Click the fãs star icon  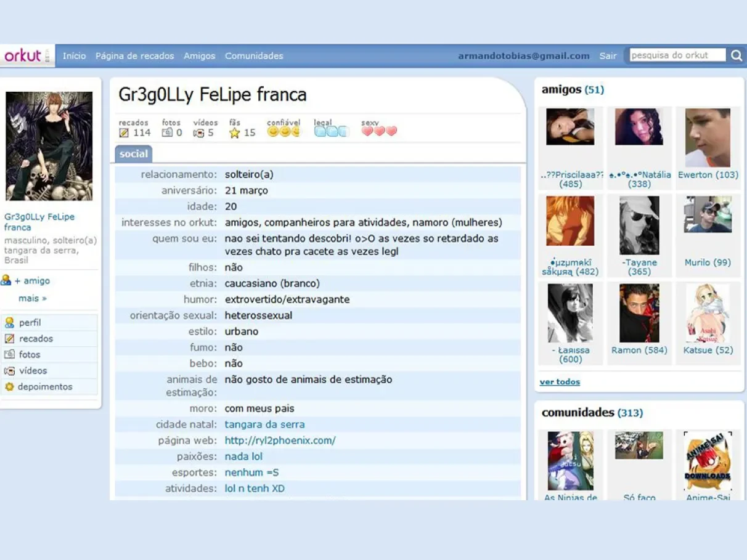pos(235,132)
